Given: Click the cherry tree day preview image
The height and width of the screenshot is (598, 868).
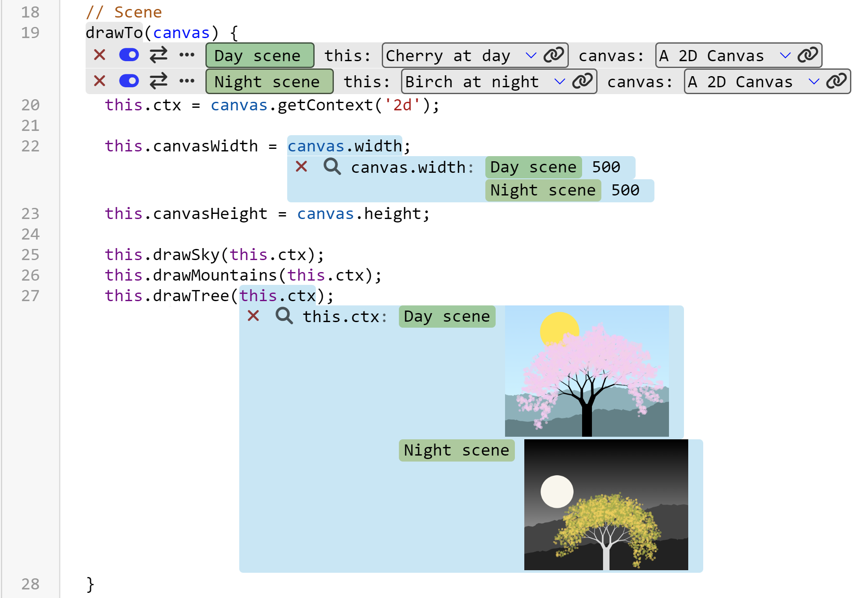Looking at the screenshot, I should [x=586, y=371].
